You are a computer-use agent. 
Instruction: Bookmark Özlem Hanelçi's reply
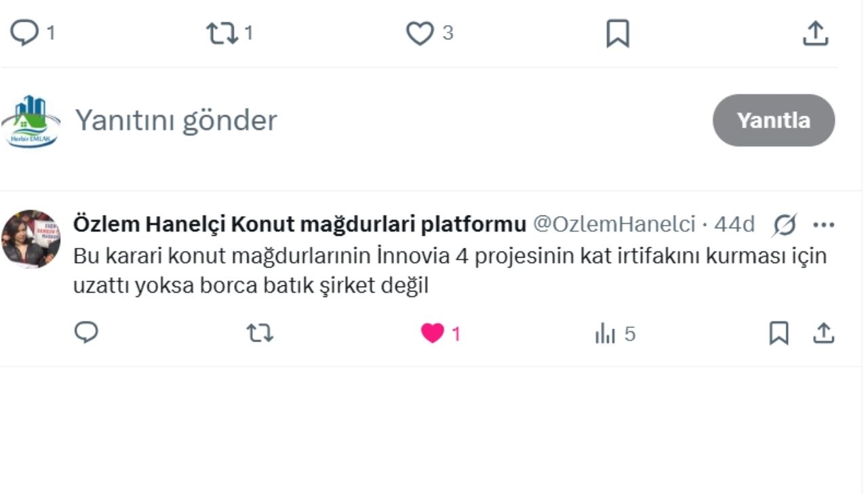[778, 333]
